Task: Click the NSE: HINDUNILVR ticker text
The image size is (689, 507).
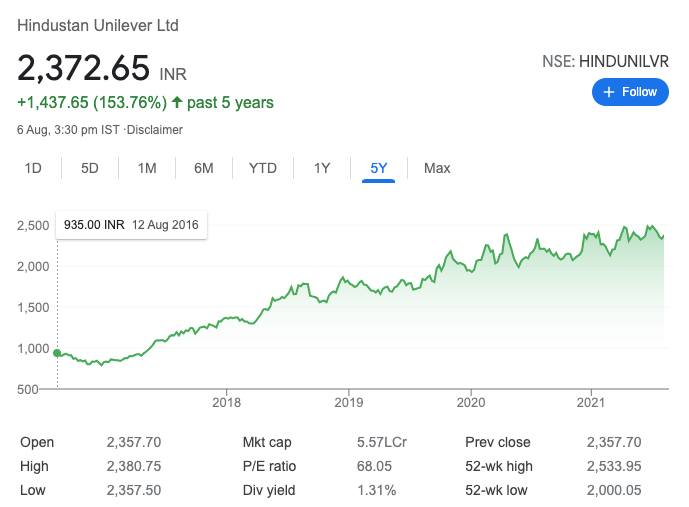Action: [603, 62]
